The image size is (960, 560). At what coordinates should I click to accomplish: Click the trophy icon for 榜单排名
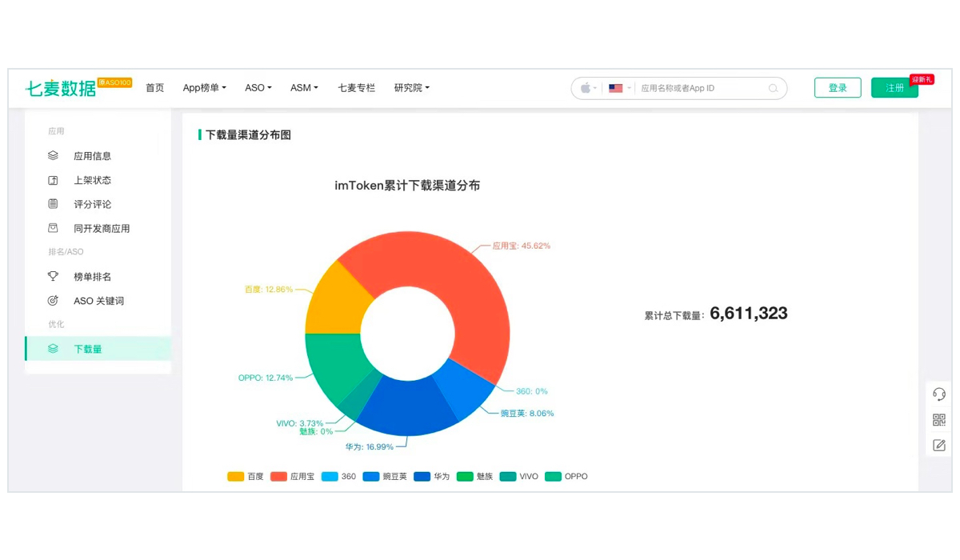tap(53, 276)
